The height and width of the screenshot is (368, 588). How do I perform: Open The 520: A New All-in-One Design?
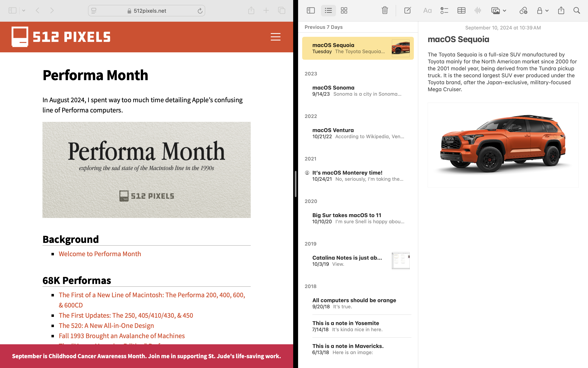coord(106,325)
